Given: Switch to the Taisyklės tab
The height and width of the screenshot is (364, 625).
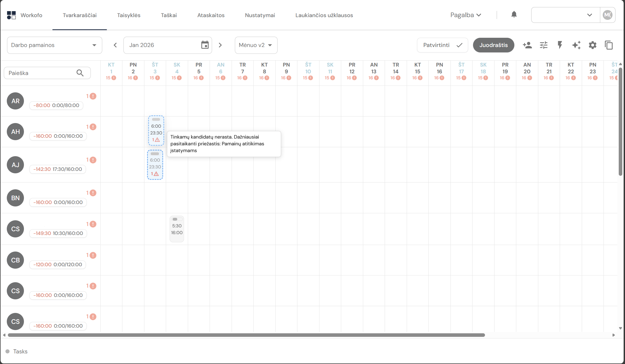Looking at the screenshot, I should click(129, 15).
